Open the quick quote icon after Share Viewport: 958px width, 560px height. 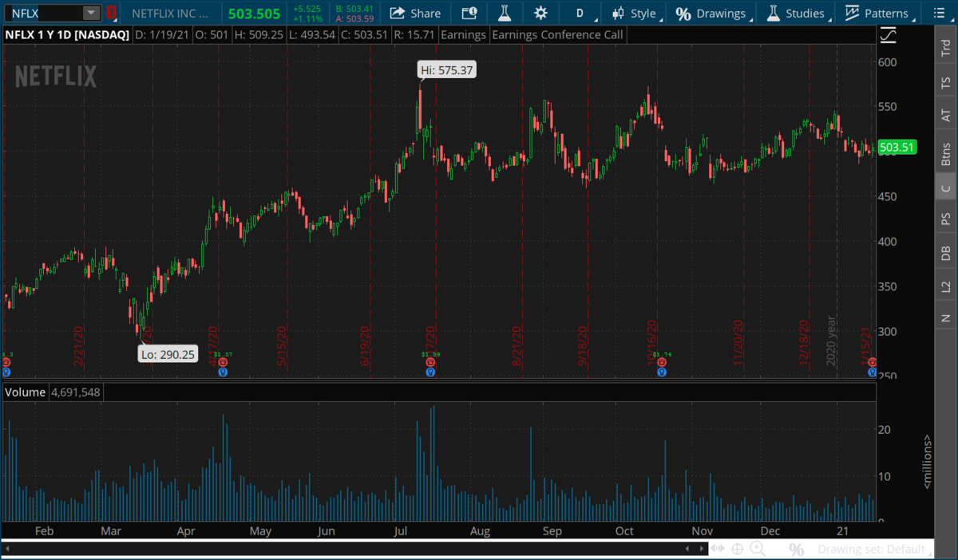pyautogui.click(x=469, y=13)
